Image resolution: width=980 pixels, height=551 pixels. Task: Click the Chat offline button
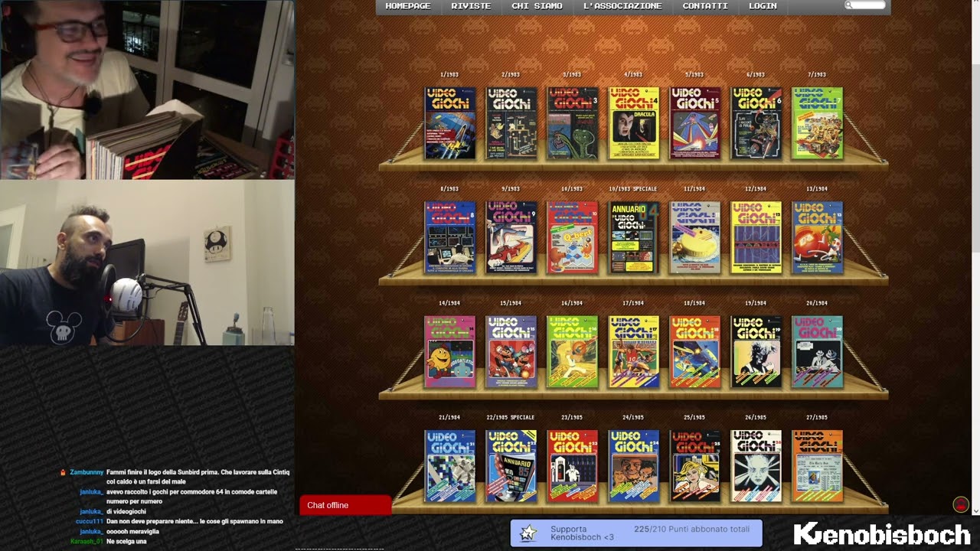tap(345, 505)
